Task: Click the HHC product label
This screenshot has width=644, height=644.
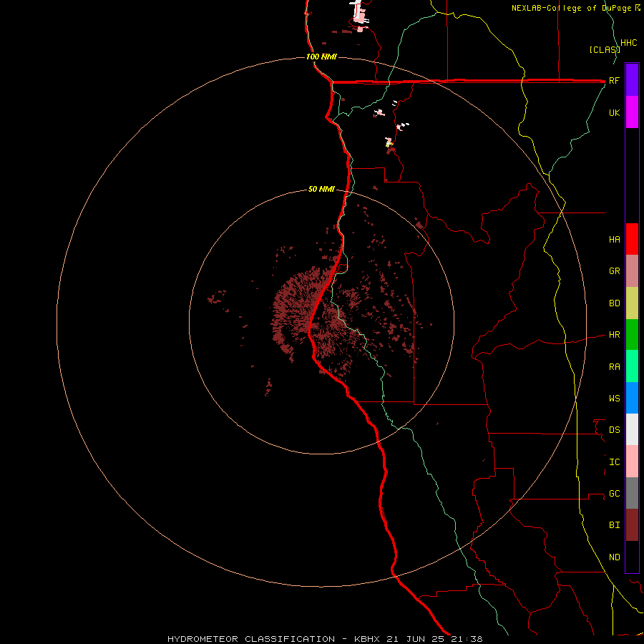Action: (x=628, y=43)
